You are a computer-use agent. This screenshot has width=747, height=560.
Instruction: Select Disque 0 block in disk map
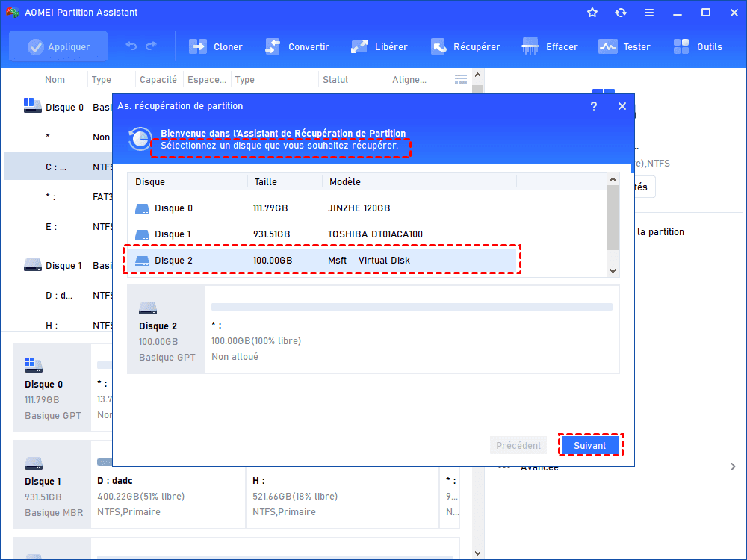point(52,388)
